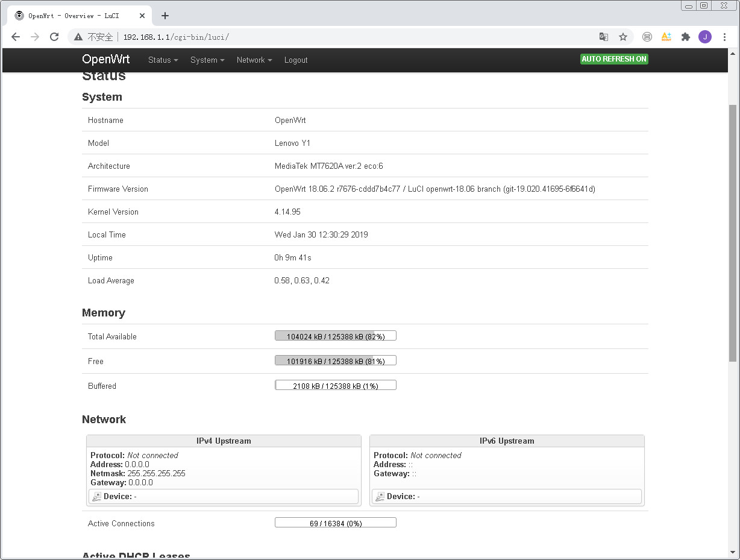Click the insecure-site warning triangle icon

pos(78,37)
